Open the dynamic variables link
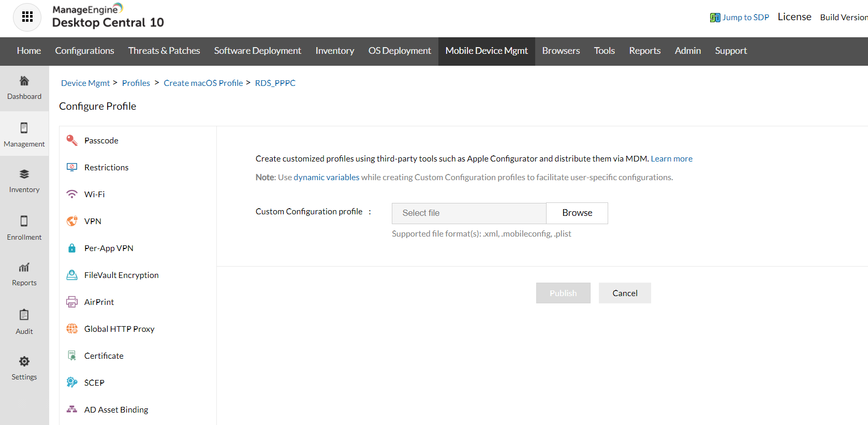Viewport: 868px width, 425px height. pyautogui.click(x=327, y=177)
